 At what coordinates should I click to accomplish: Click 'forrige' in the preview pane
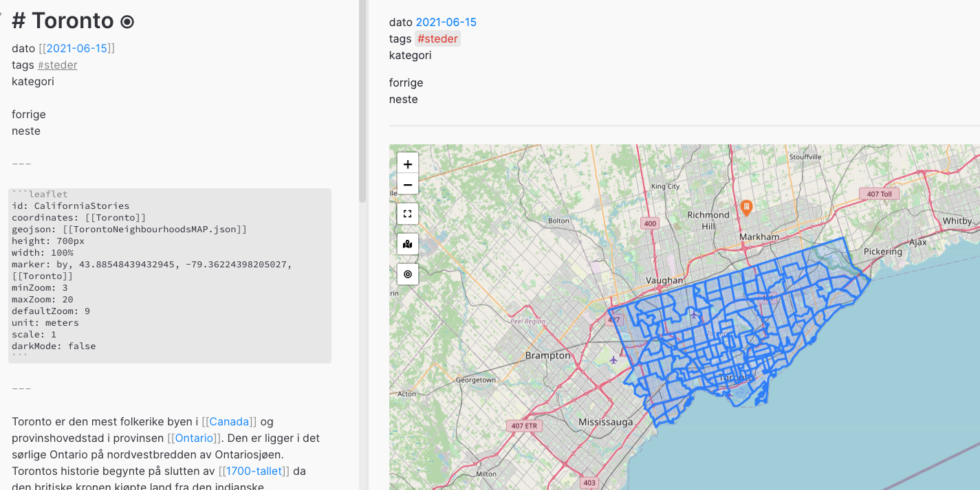pos(406,82)
